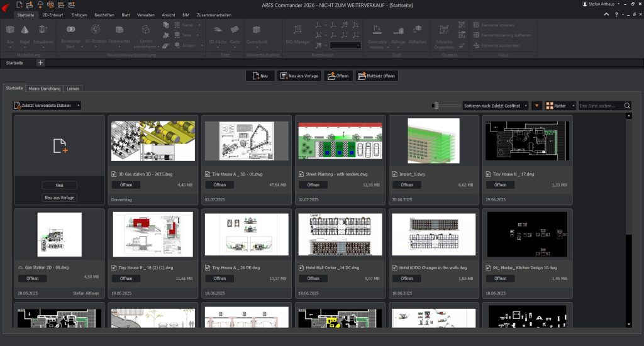Open the 'Zuletzt verwendete Dateien' dropdown
The width and height of the screenshot is (644, 346).
[47, 106]
